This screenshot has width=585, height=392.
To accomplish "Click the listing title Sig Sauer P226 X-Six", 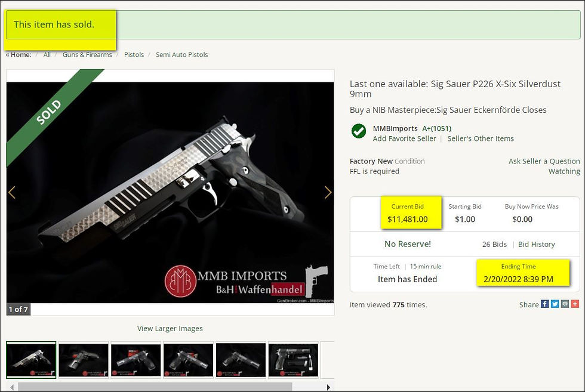I will point(455,89).
